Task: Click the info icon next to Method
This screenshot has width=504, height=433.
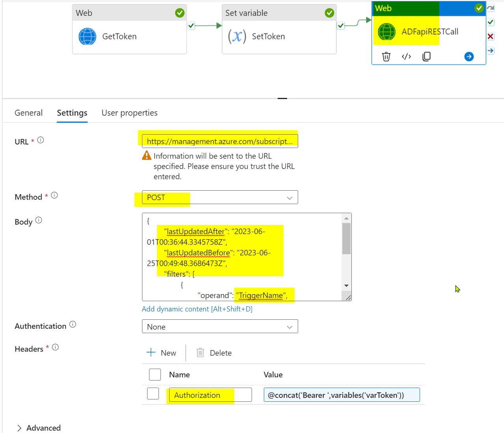Action: pos(54,195)
